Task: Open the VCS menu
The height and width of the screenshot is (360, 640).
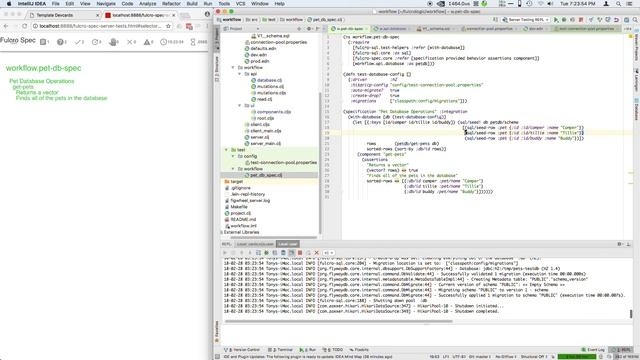Action: (240, 4)
